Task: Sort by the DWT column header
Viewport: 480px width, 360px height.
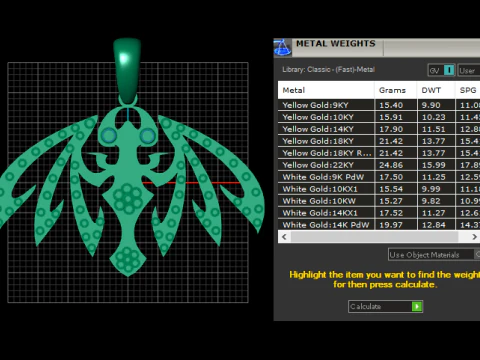Action: [436, 90]
